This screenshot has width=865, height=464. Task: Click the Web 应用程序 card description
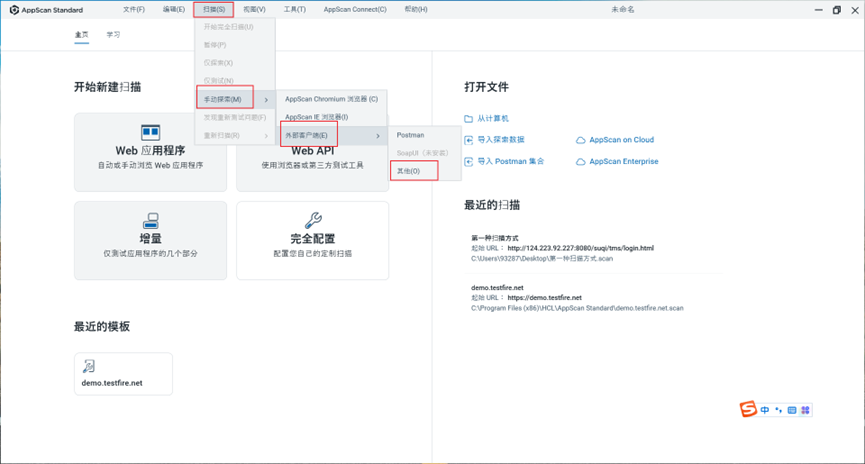[x=151, y=166]
